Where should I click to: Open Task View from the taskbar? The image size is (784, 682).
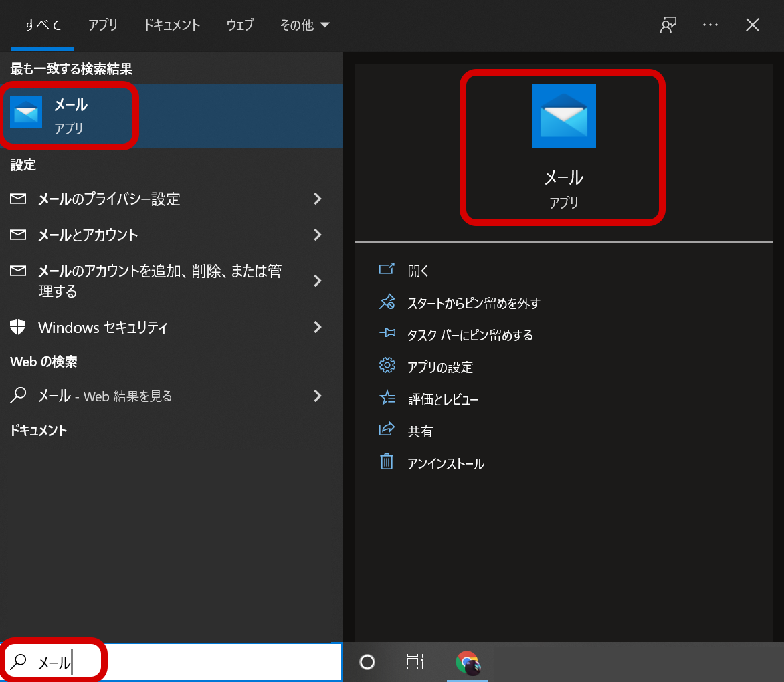[x=415, y=662]
